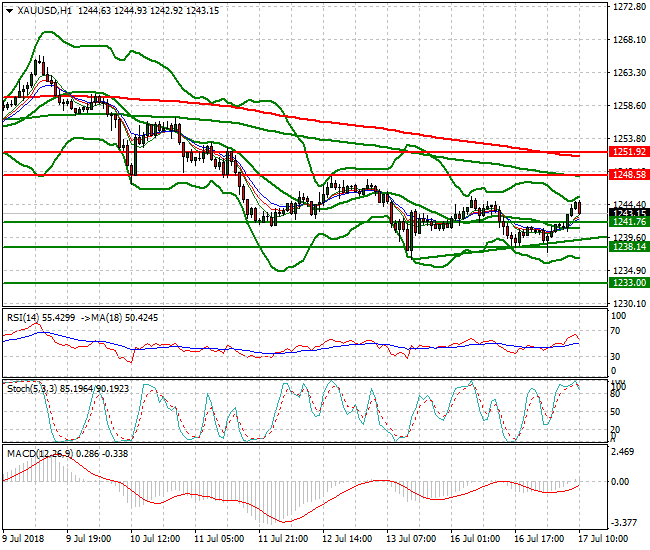650x550 pixels.
Task: Click the 16 Jul 17:00 time label
Action: click(x=539, y=539)
